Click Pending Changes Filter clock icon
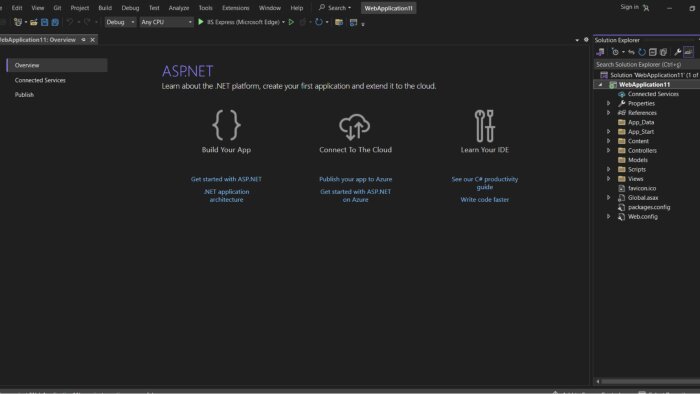700x394 pixels. (x=615, y=52)
